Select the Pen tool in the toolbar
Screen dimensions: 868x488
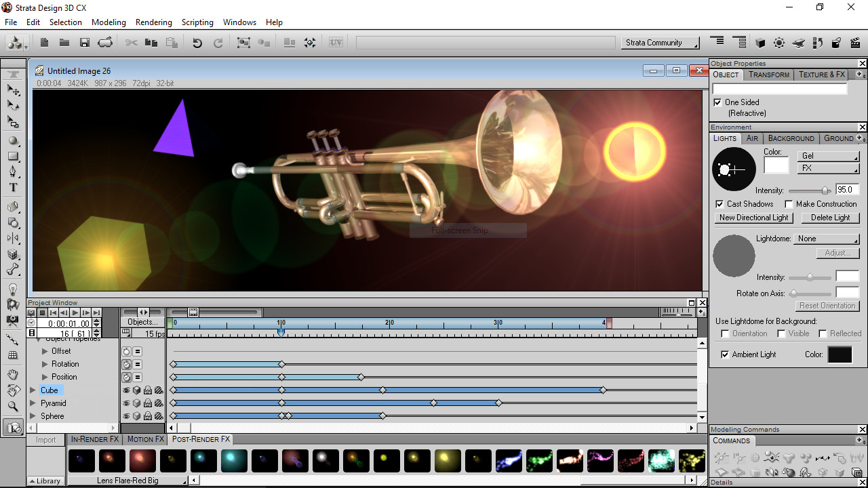12,171
